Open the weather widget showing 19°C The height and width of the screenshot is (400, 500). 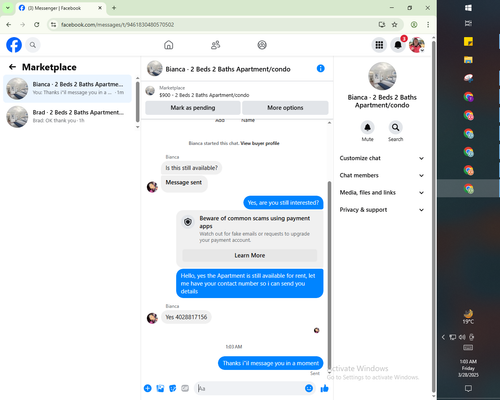468,317
